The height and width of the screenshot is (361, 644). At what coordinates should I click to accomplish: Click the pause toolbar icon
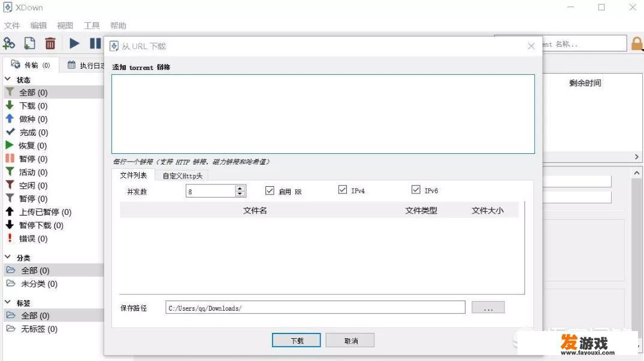(95, 43)
